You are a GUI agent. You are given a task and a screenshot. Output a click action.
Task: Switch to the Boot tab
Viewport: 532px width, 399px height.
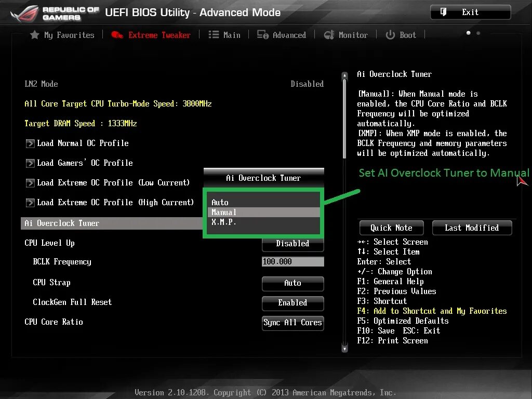coord(401,35)
